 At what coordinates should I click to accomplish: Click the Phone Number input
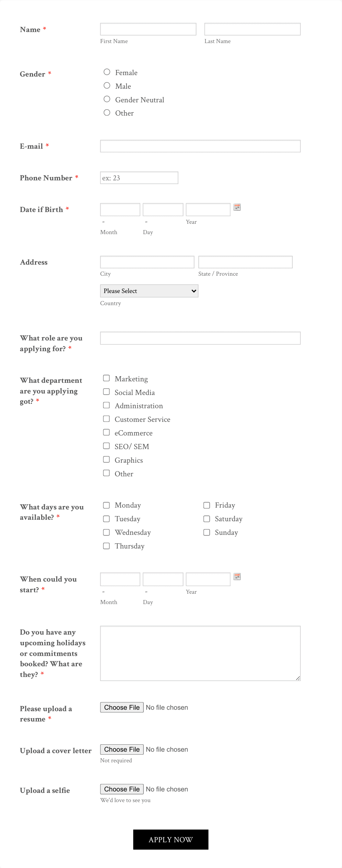pos(139,178)
